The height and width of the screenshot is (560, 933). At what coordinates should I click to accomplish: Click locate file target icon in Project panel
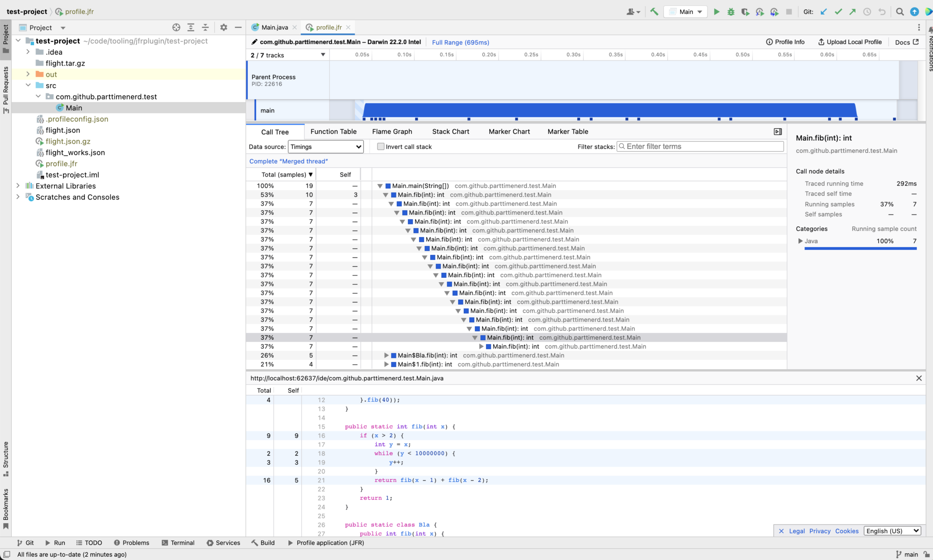pyautogui.click(x=176, y=28)
